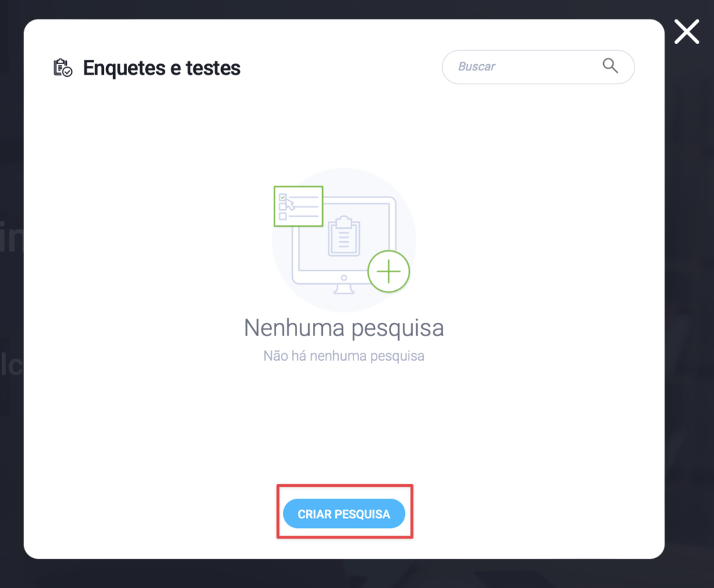Click the checked box in the checklist illustration

[282, 197]
